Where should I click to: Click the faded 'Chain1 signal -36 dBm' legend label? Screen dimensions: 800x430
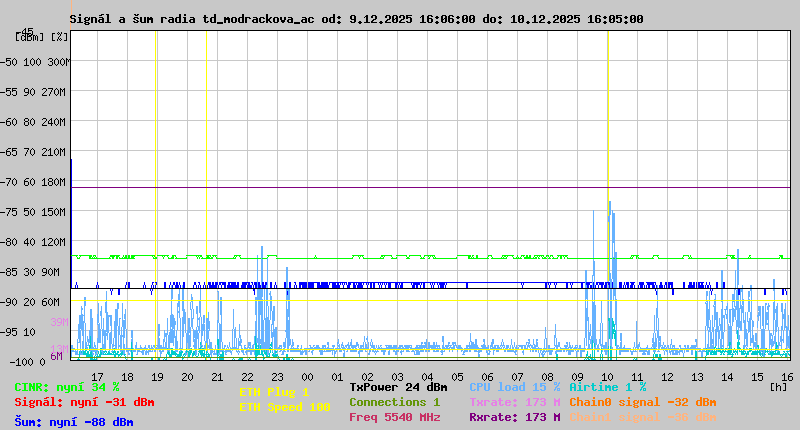pos(643,417)
